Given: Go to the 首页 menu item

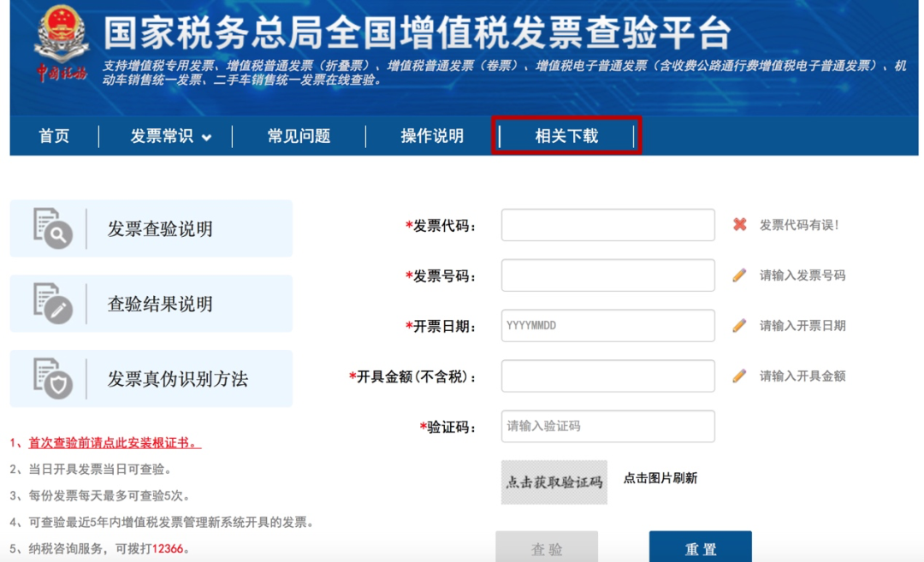Looking at the screenshot, I should (54, 136).
